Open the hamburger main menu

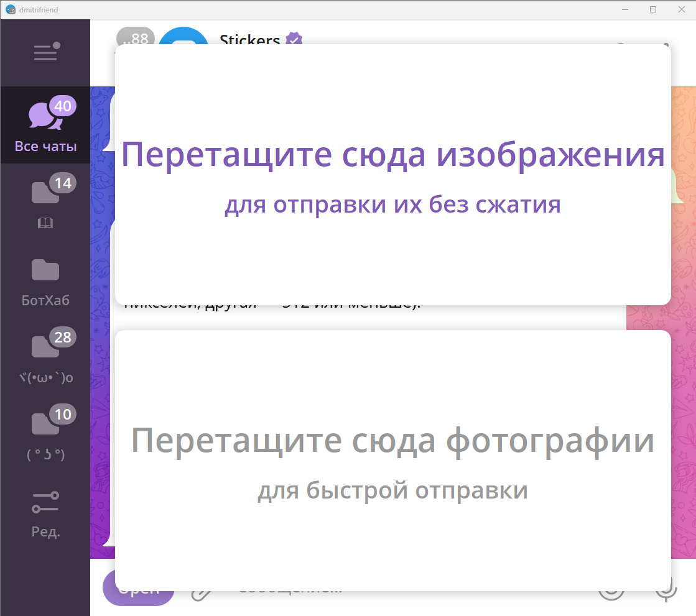point(45,52)
